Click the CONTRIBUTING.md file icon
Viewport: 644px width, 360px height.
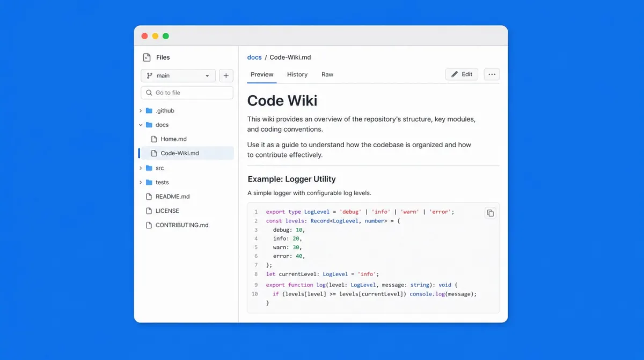pyautogui.click(x=149, y=225)
